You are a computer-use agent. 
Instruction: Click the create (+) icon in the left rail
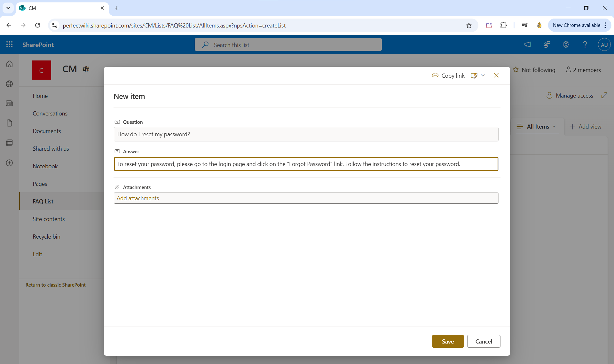(9, 163)
